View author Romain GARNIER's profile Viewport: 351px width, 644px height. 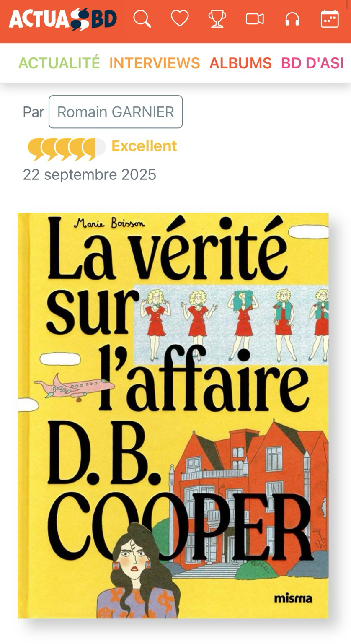pyautogui.click(x=116, y=112)
